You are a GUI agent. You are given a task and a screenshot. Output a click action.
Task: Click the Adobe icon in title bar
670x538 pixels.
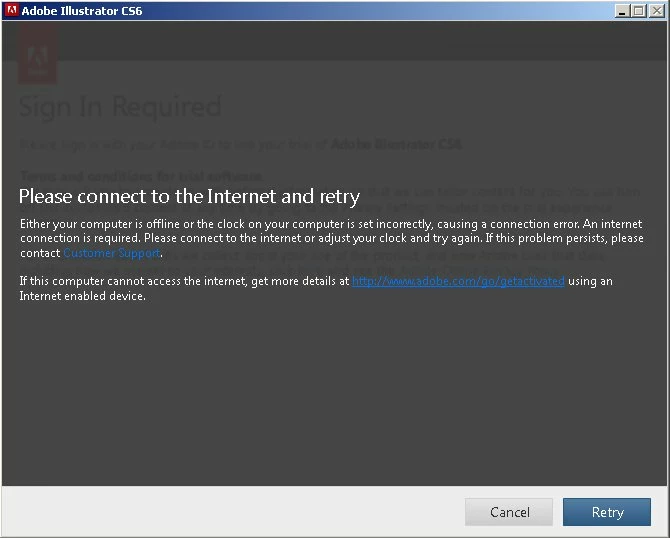12,10
